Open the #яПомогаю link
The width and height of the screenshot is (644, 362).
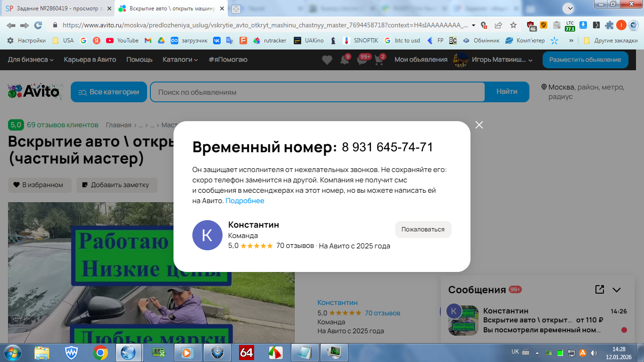point(228,60)
